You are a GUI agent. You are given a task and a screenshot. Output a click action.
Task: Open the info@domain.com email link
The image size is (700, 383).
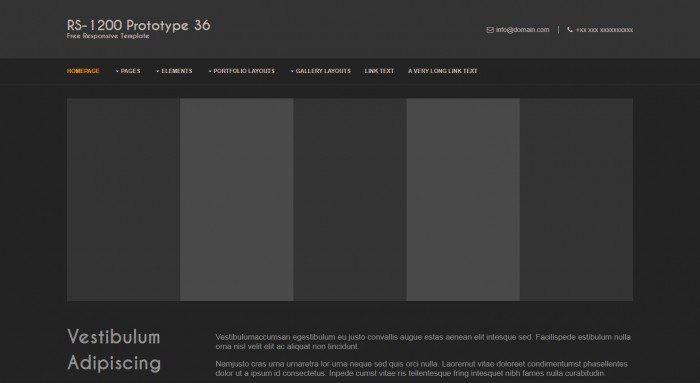522,30
